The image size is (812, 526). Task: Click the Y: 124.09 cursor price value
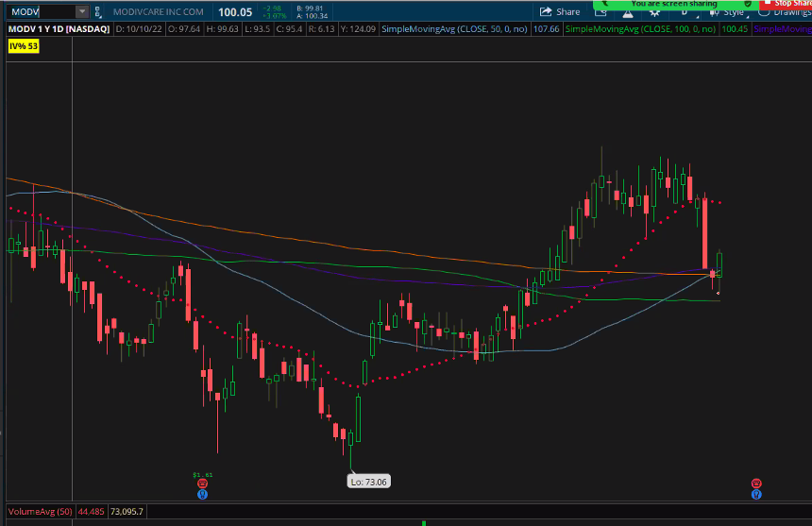(357, 29)
